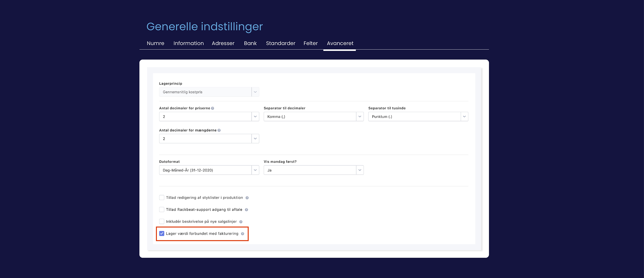This screenshot has height=278, width=644.
Task: Uncheck Lager værdi forbundet med fakturering
Action: [x=162, y=234]
